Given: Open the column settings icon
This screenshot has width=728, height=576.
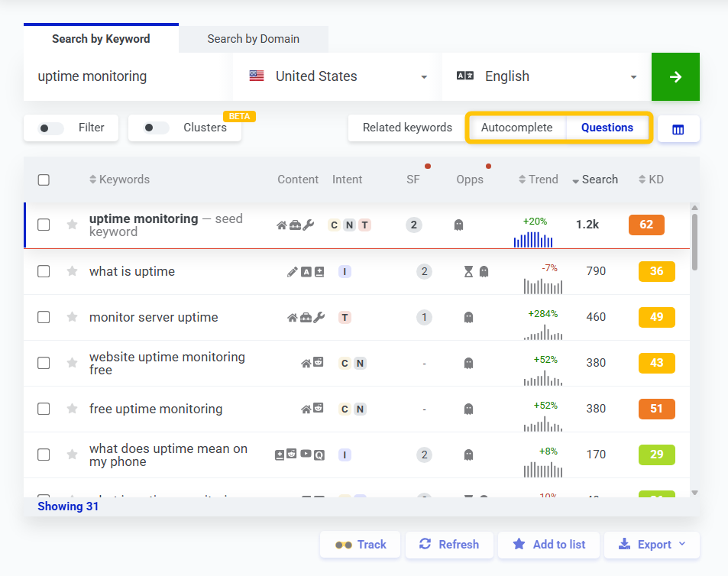Looking at the screenshot, I should (x=678, y=128).
